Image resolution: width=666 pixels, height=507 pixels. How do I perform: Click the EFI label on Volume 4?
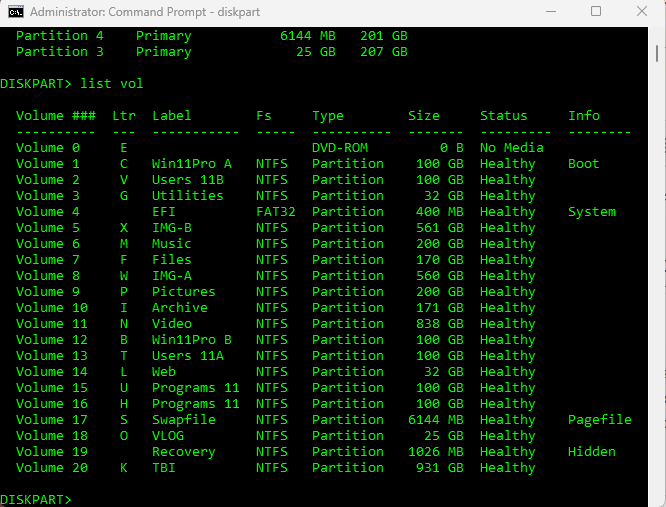point(164,212)
